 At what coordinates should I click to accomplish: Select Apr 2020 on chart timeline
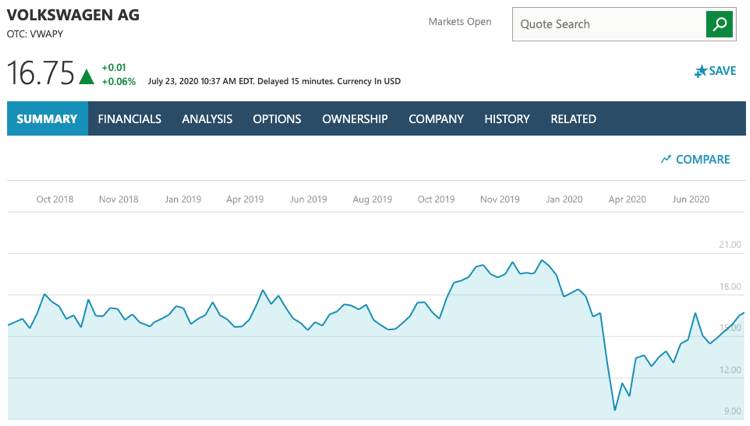[x=627, y=199]
